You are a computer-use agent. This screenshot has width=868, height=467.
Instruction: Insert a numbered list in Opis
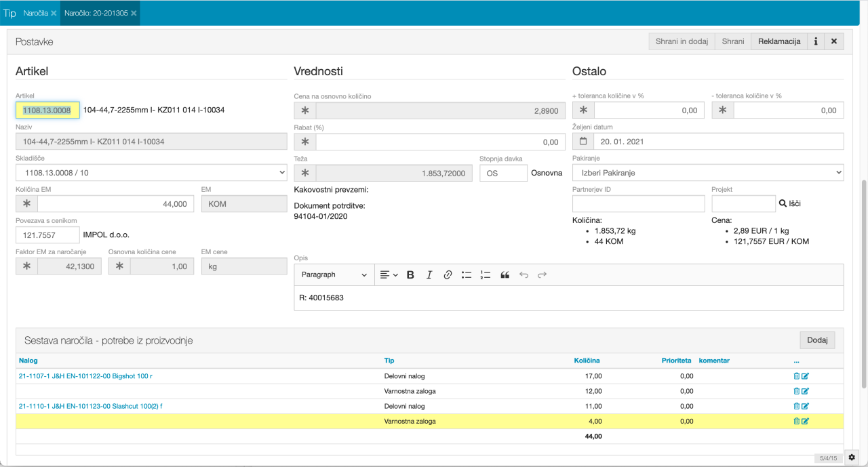(485, 275)
